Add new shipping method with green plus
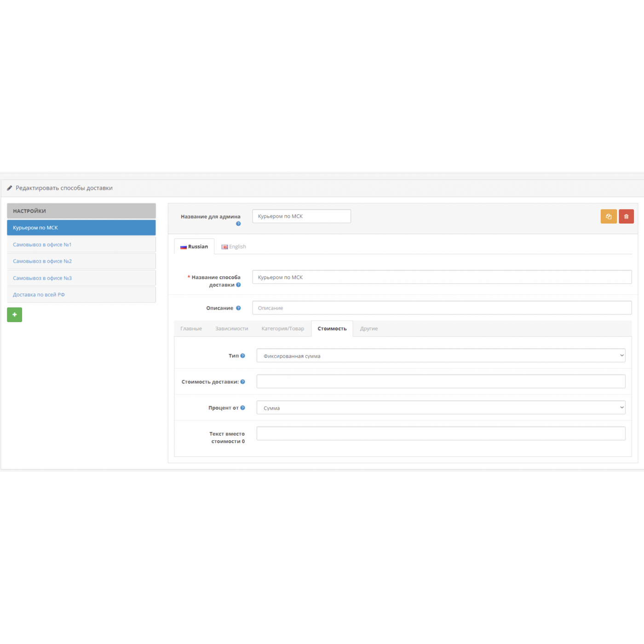The image size is (644, 644). [x=14, y=315]
